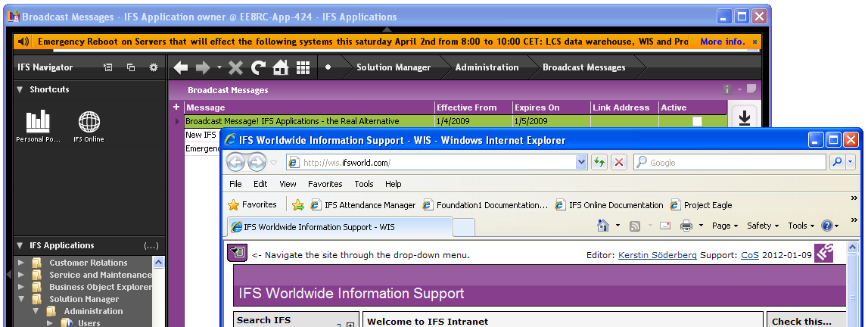The height and width of the screenshot is (327, 868).
Task: Click the wis.ifsworld.com address field
Action: [431, 163]
